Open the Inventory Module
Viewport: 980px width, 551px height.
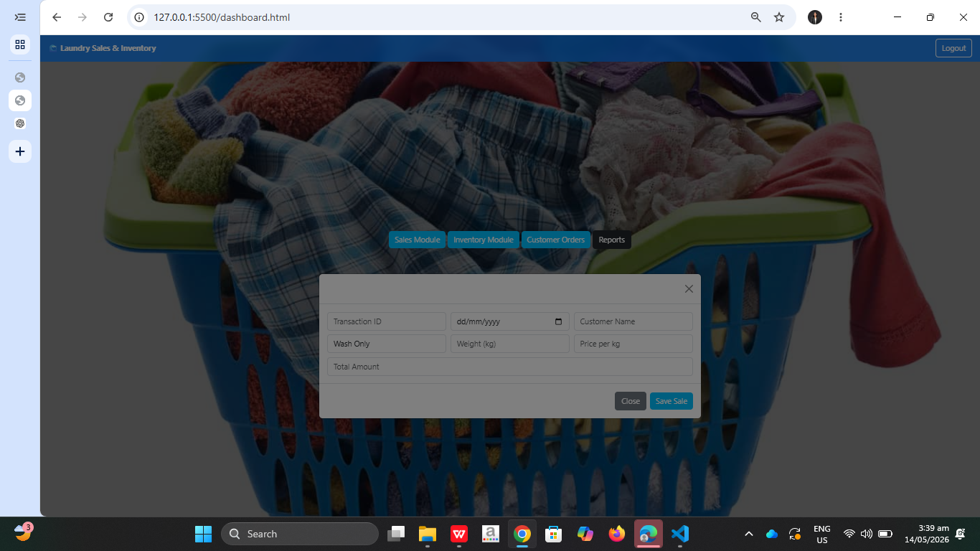pos(484,240)
